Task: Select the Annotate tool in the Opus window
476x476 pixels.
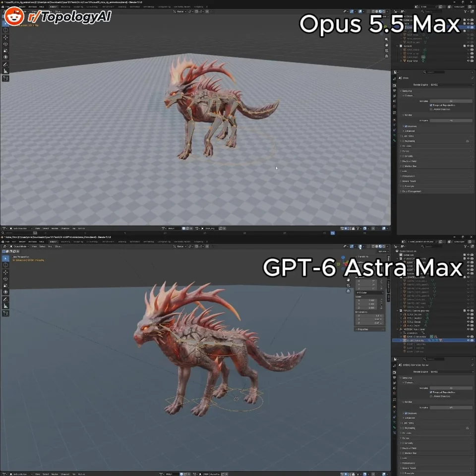Action: click(5, 64)
